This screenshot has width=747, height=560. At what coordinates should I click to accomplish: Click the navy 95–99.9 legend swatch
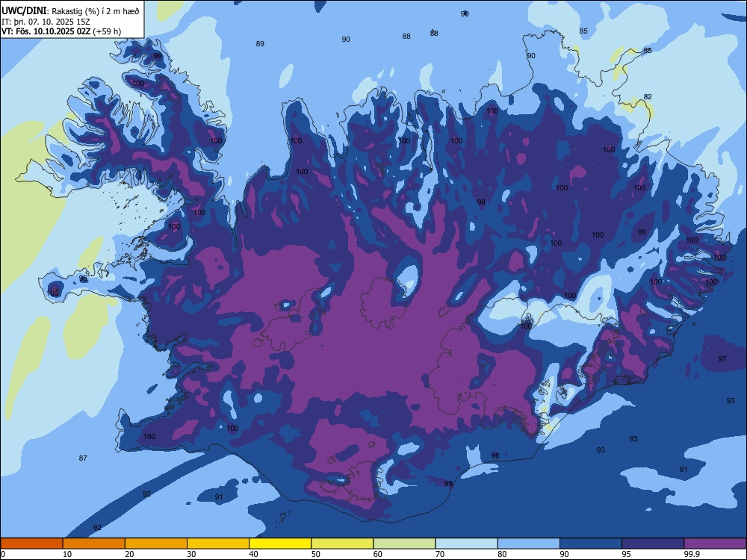653,544
